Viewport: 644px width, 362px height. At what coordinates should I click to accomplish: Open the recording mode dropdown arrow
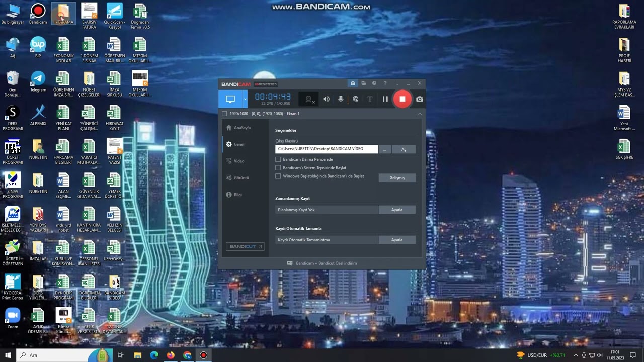245,99
